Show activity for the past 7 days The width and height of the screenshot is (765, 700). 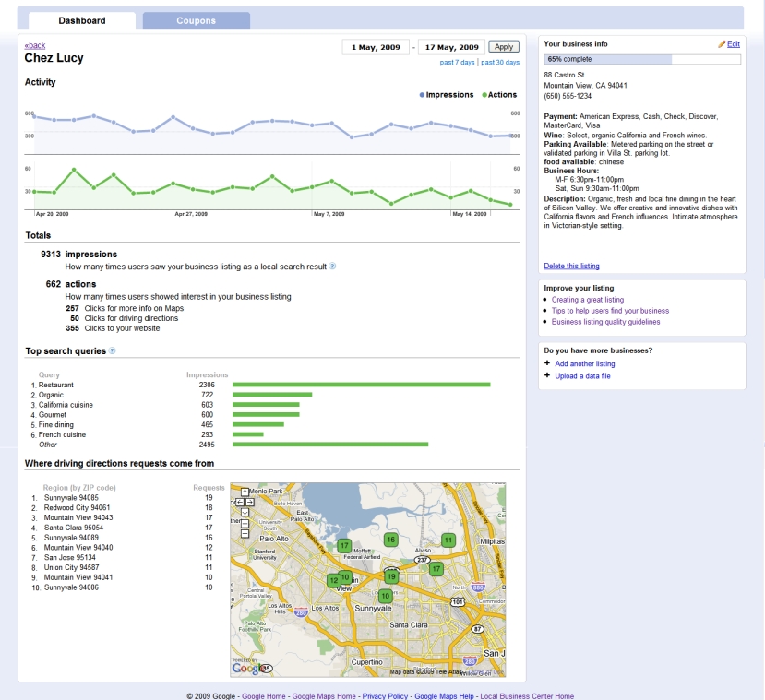pos(457,63)
